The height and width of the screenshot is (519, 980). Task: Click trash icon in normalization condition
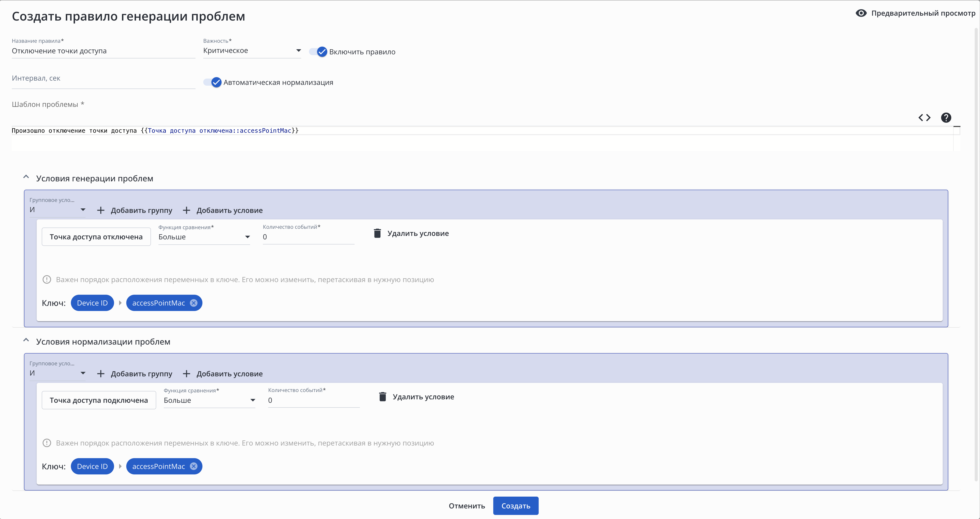click(x=382, y=397)
